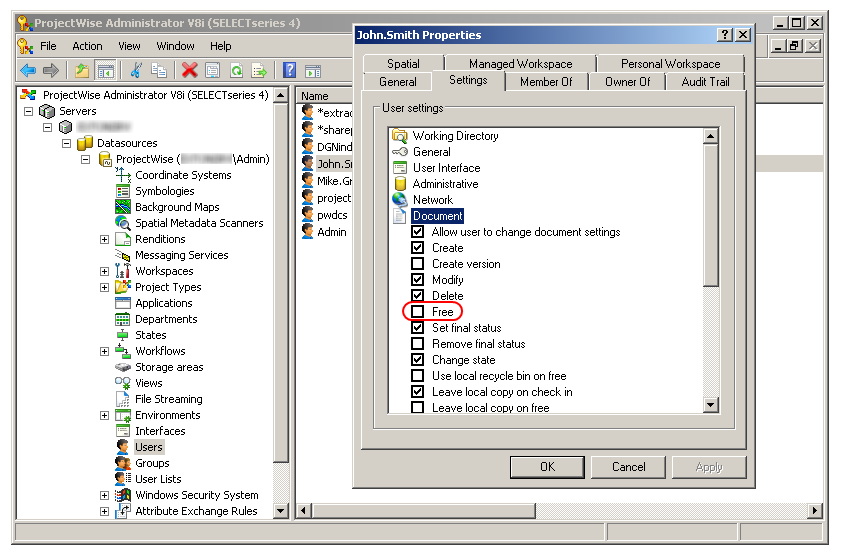Click the Cut scissors toolbar icon
Image resolution: width=842 pixels, height=556 pixels.
pyautogui.click(x=136, y=70)
